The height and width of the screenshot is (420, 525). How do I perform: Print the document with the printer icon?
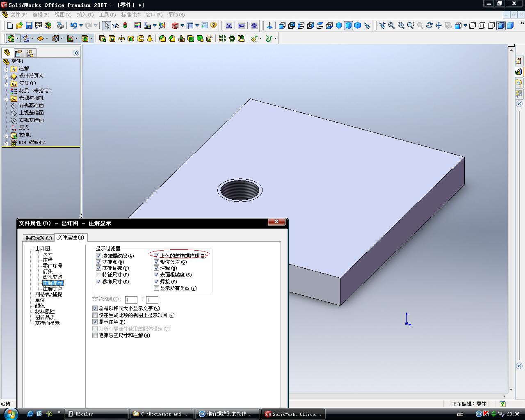pos(60,25)
